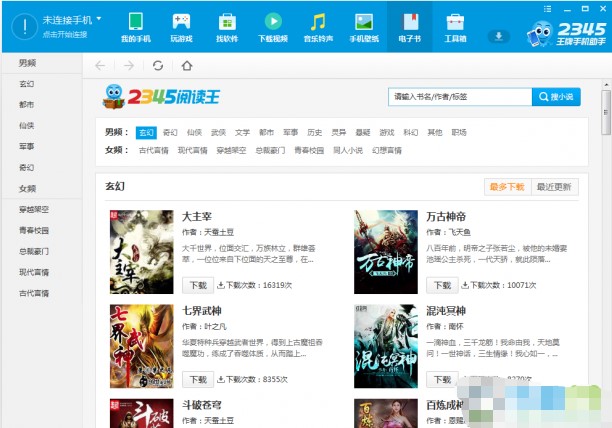Click 古代言情 in left sidebar
This screenshot has width=612, height=428.
coord(34,293)
